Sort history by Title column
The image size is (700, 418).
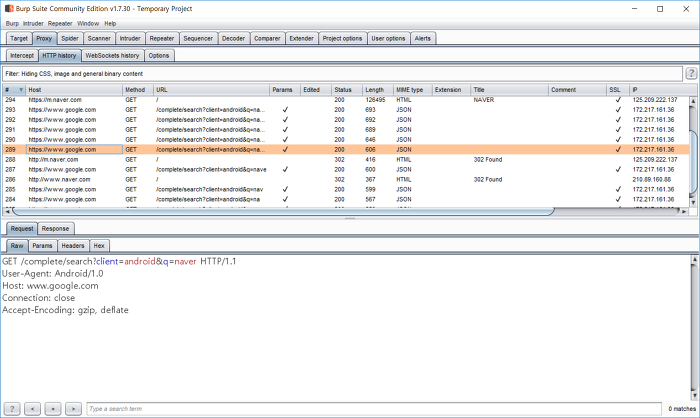pos(509,90)
